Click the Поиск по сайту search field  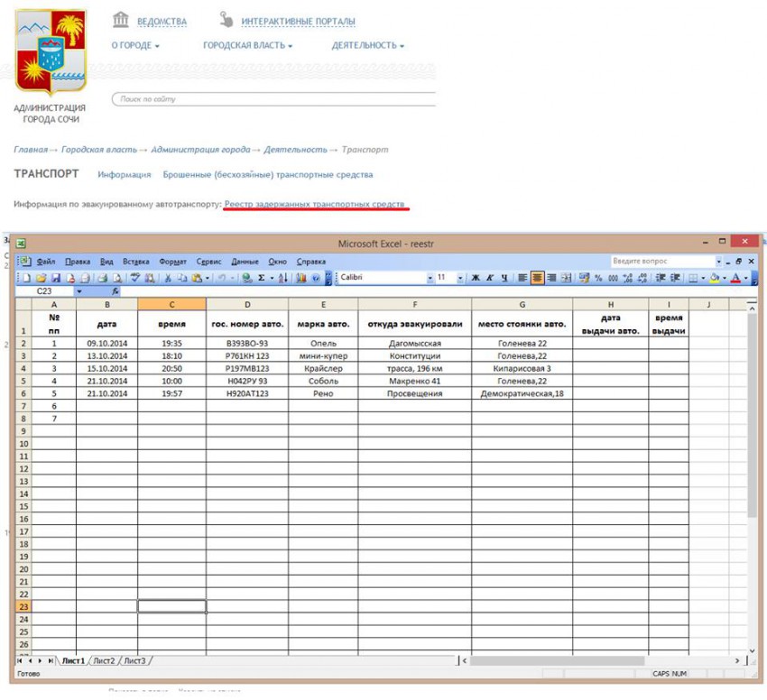point(271,98)
